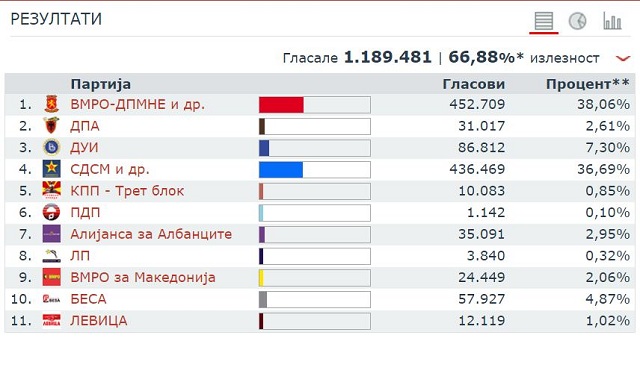640x388 pixels.
Task: Click the Партија column header
Action: (101, 84)
